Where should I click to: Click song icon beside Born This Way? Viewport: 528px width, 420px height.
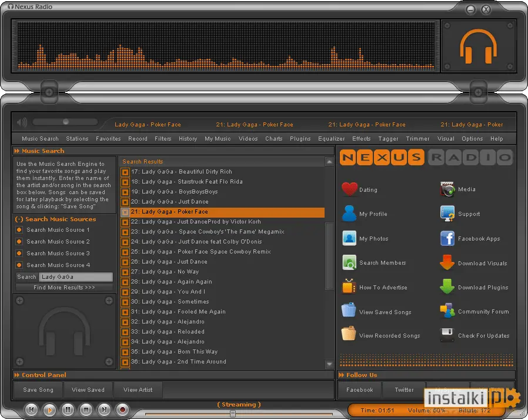click(x=125, y=352)
